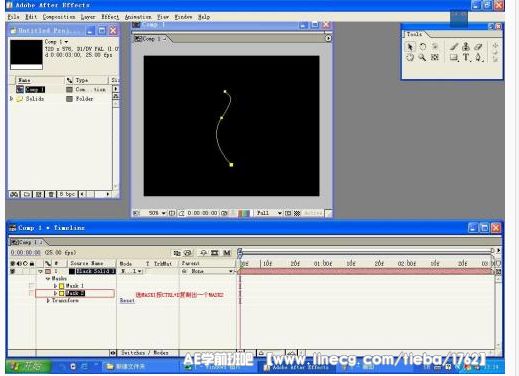Select the Type (T) tool

[466, 58]
